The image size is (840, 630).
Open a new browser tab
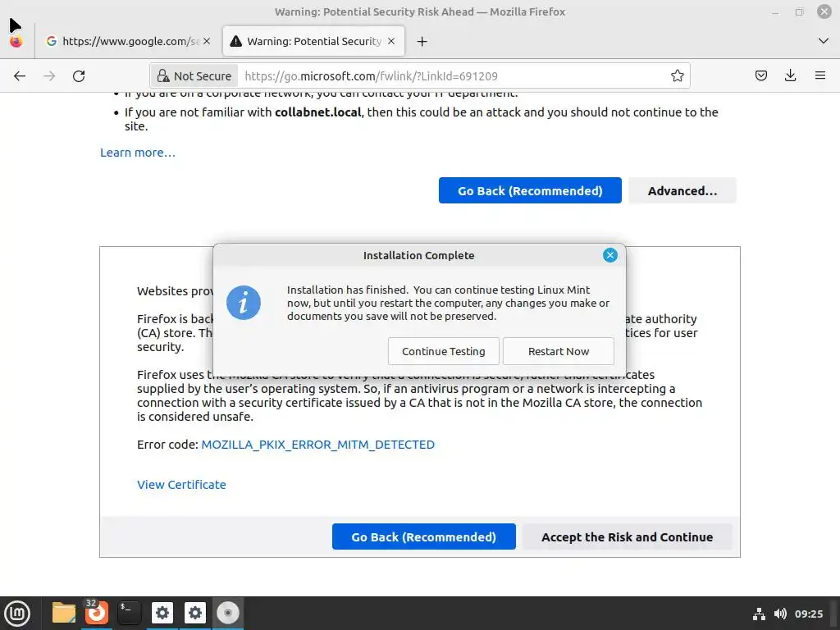422,42
